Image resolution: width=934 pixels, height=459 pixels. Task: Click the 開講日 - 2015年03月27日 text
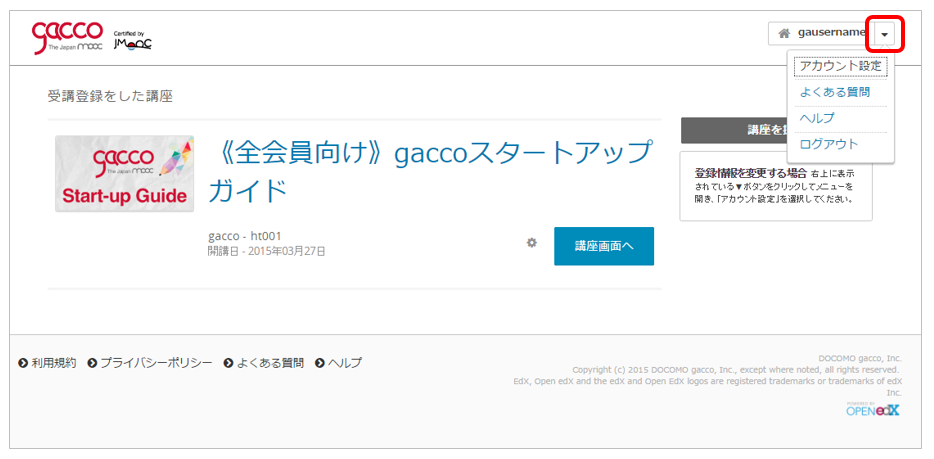(x=267, y=251)
